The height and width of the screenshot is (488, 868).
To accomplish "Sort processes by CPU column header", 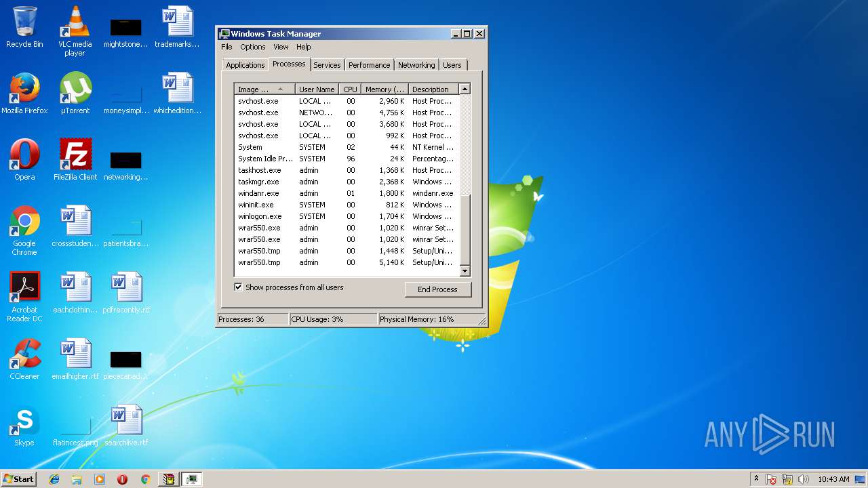I will (x=350, y=89).
